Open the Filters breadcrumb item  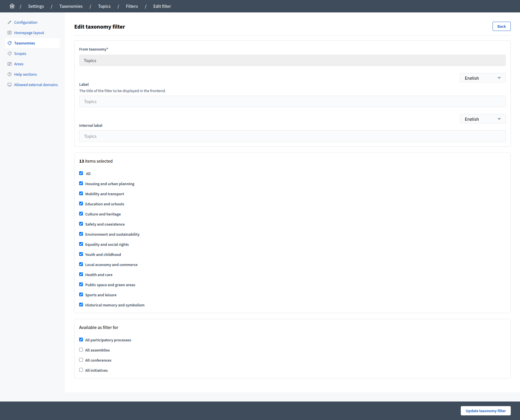tap(132, 6)
